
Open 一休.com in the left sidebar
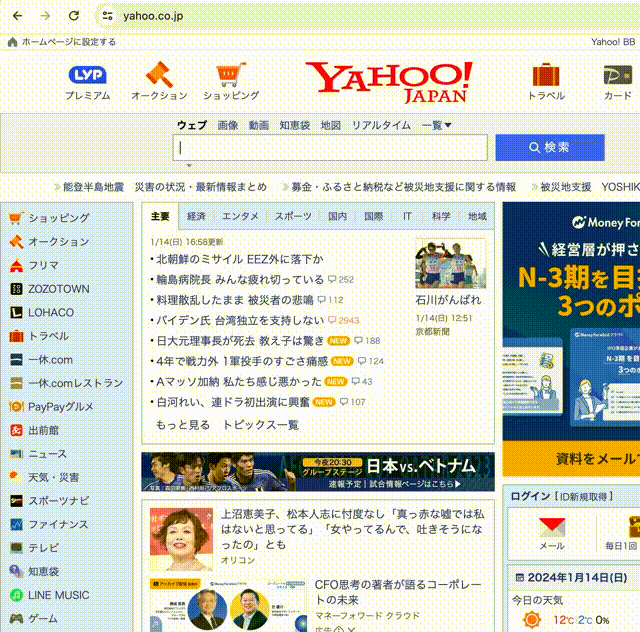(50, 360)
